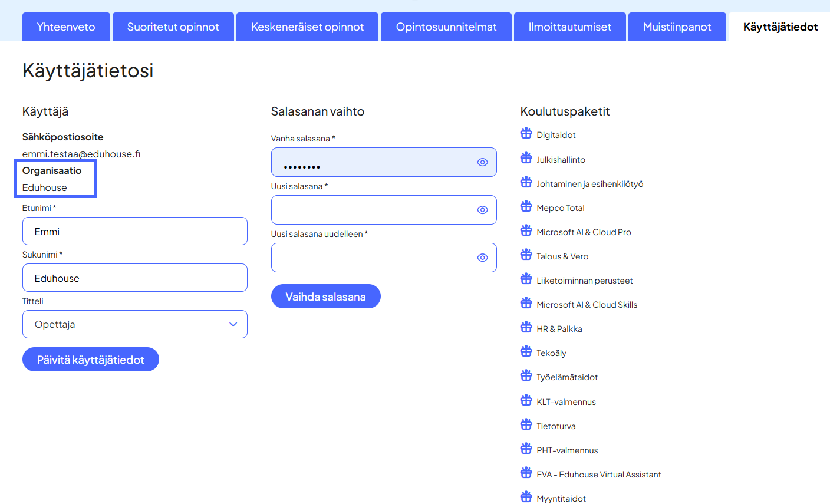
Task: Click gift icon next to PHT-valmennus
Action: pyautogui.click(x=526, y=449)
